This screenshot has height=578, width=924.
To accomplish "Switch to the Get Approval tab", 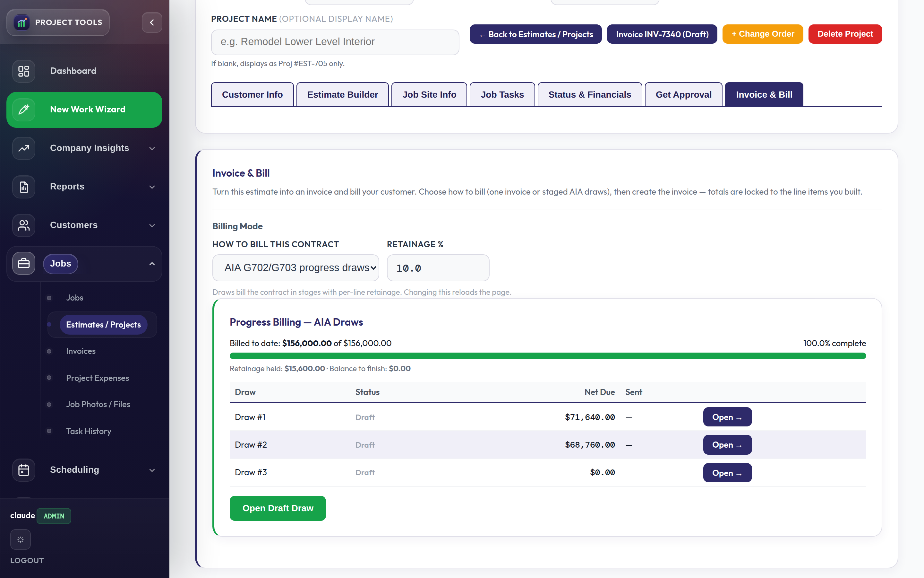I will coord(683,94).
